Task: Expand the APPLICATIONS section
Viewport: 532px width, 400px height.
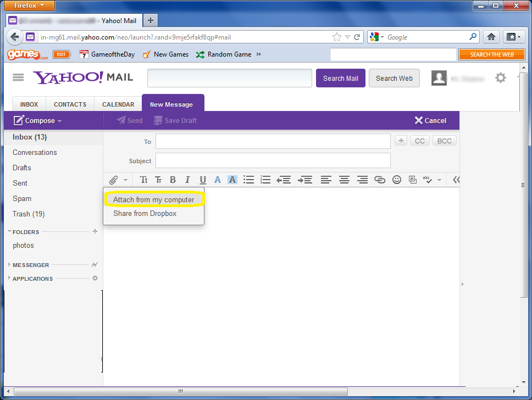Action: pos(9,278)
